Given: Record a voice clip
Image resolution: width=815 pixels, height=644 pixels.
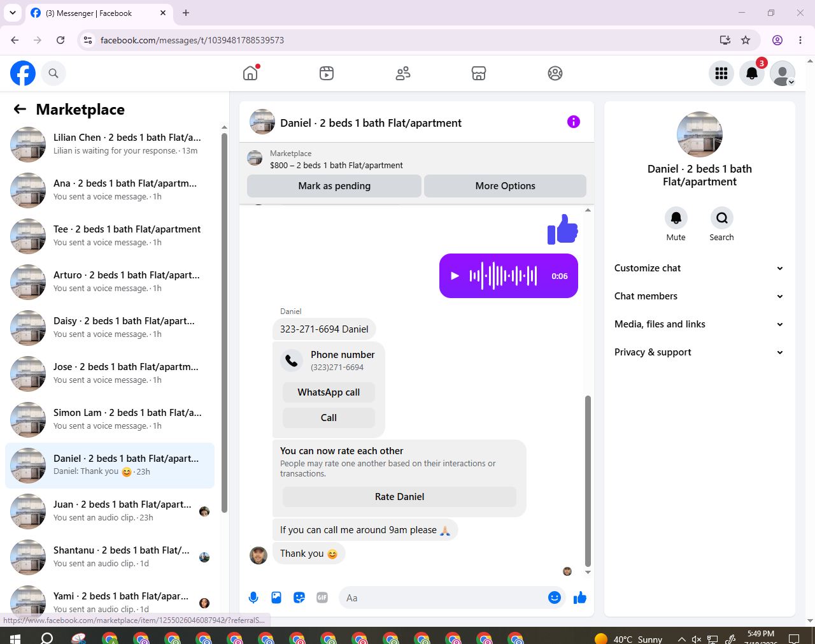Looking at the screenshot, I should [253, 597].
